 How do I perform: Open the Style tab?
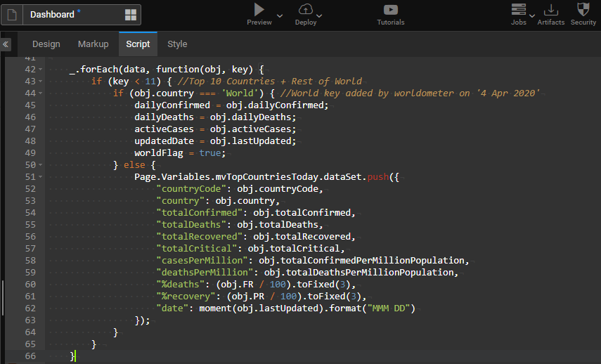[x=177, y=44]
